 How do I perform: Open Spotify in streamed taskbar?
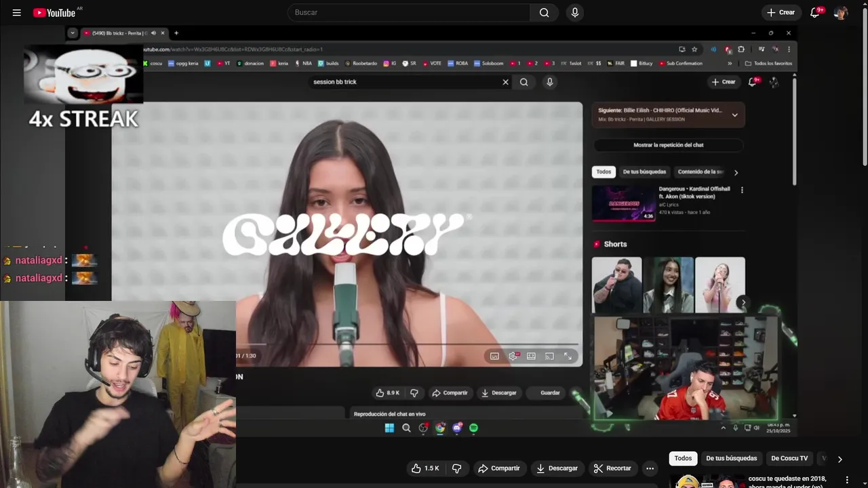(x=473, y=428)
